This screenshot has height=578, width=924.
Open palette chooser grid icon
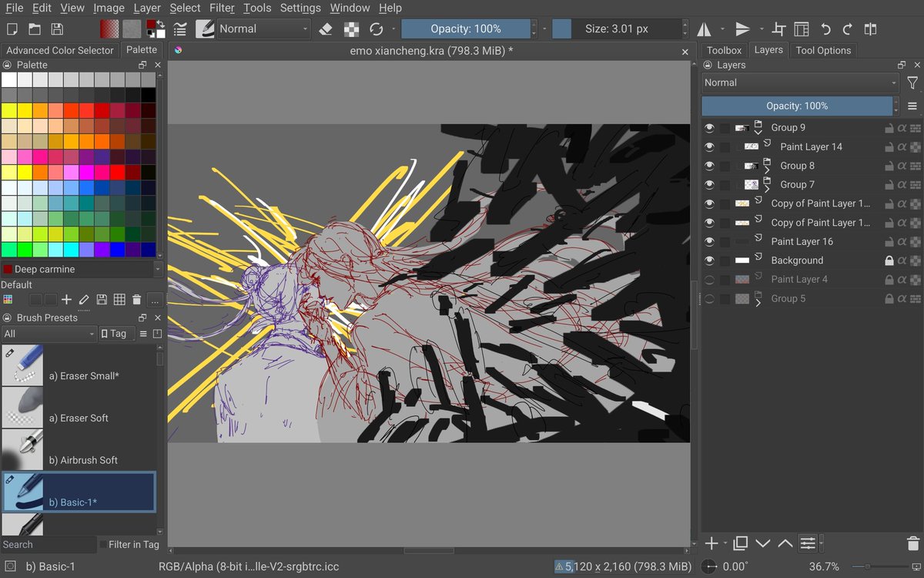coord(8,299)
